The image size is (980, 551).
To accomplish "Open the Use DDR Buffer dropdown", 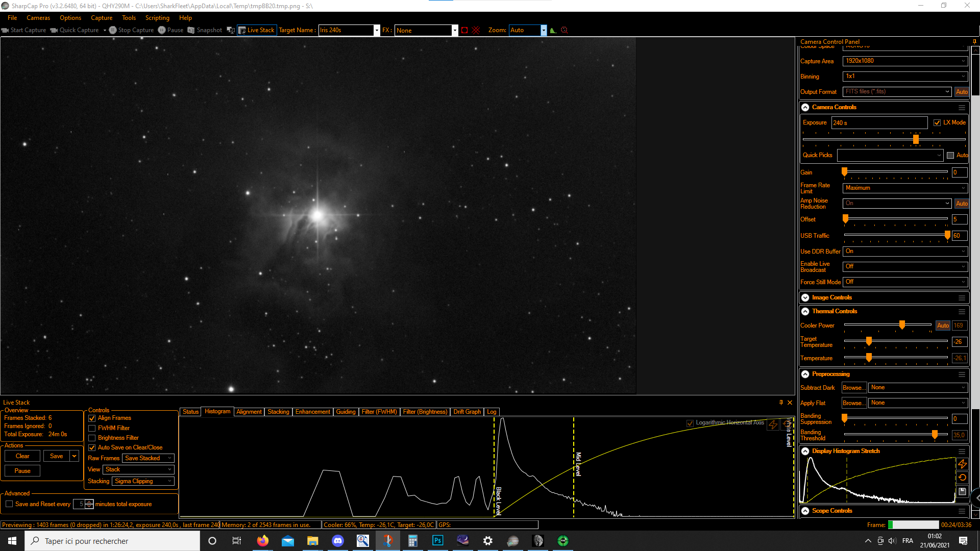I will pos(905,251).
